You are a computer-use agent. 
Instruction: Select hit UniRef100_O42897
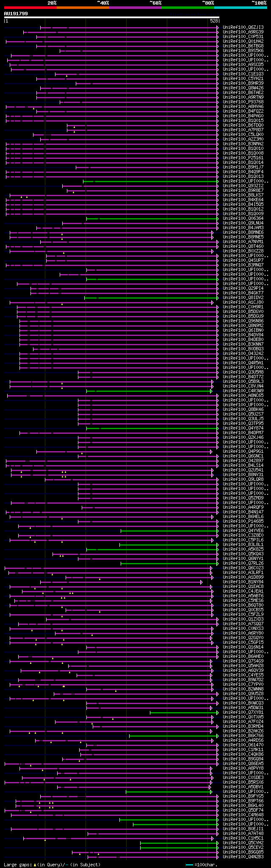[243, 460]
